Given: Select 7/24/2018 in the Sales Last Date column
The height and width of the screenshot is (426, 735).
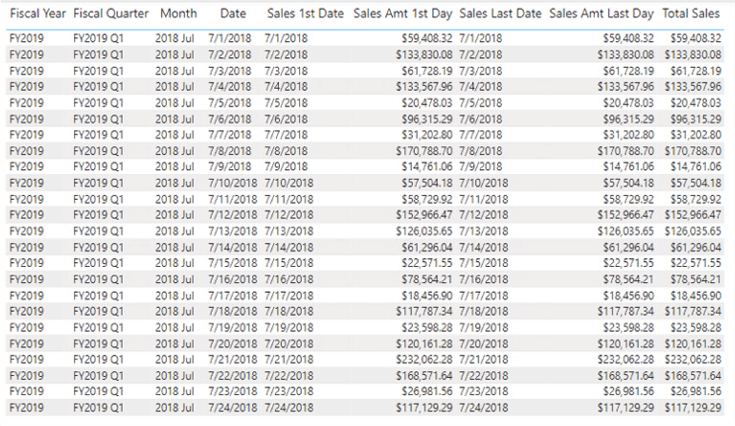Looking at the screenshot, I should tap(485, 408).
